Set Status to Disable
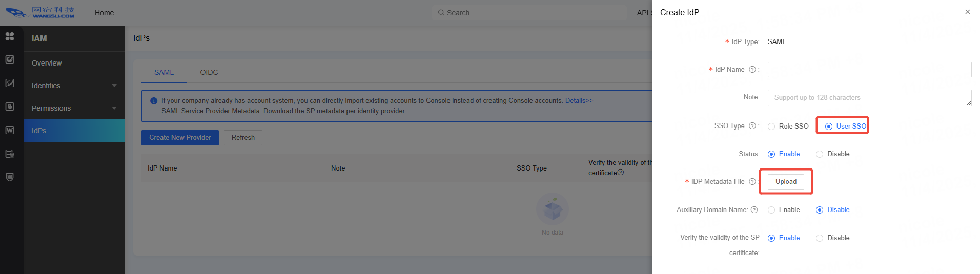The image size is (980, 274). pyautogui.click(x=820, y=154)
